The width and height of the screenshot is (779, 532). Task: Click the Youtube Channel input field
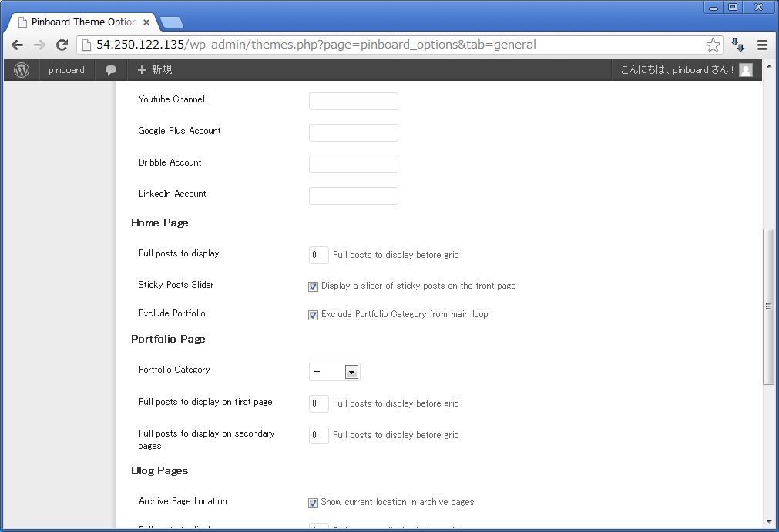click(353, 101)
